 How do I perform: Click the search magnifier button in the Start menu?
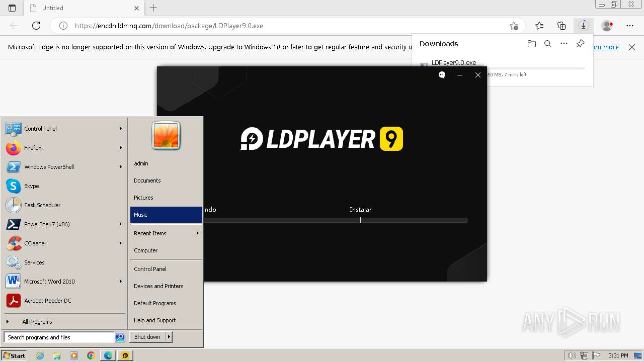(120, 337)
